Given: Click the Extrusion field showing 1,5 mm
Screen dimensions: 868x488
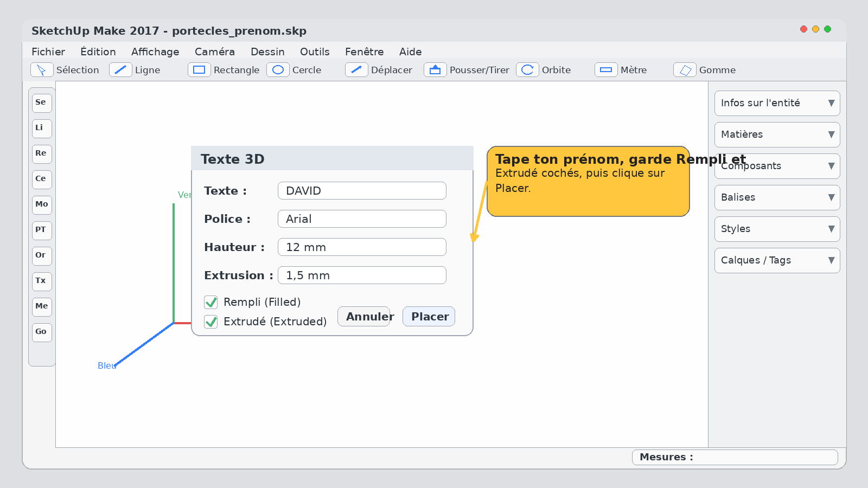Looking at the screenshot, I should tap(362, 275).
